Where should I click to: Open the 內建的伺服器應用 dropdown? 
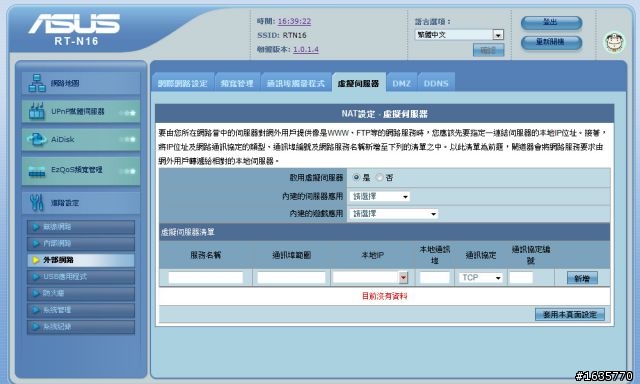coord(380,197)
